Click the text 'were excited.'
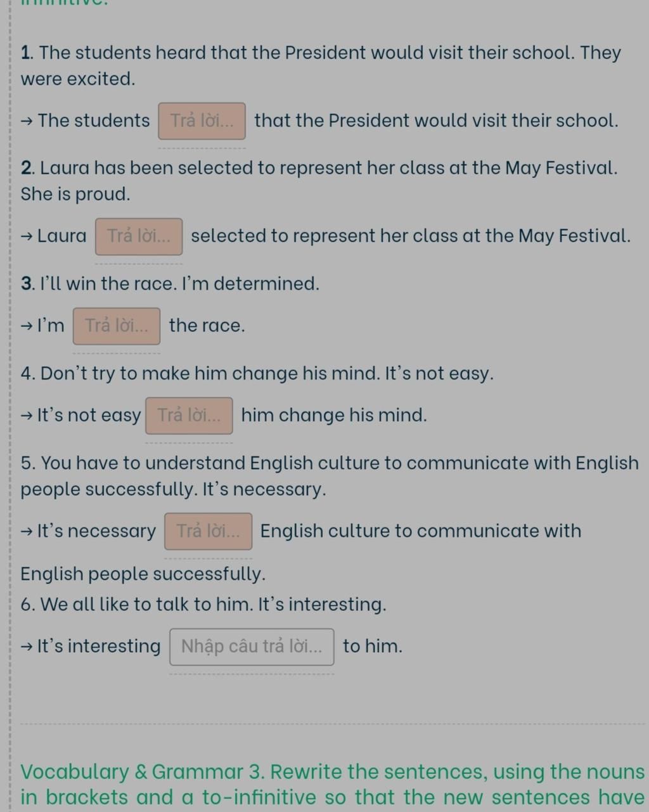The image size is (649, 812). (78, 79)
